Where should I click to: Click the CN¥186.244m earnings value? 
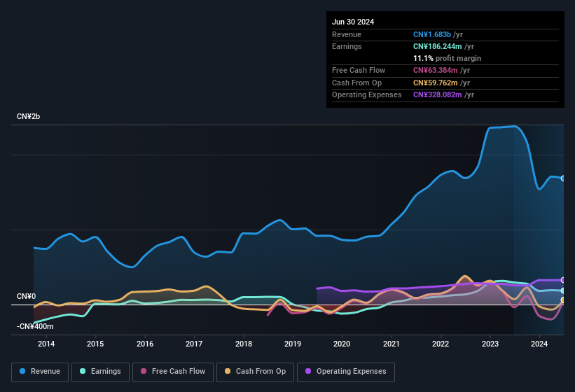(438, 46)
